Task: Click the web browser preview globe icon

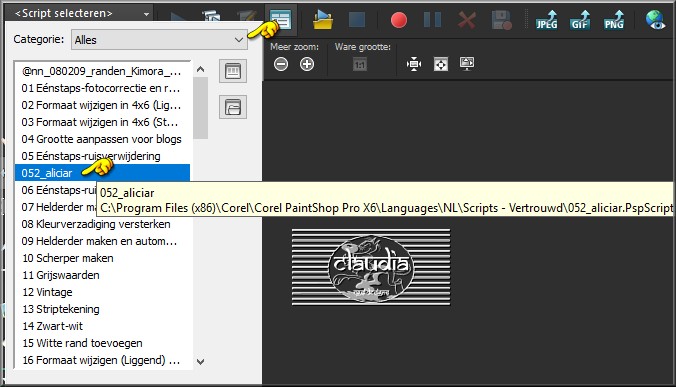Action: click(x=655, y=20)
